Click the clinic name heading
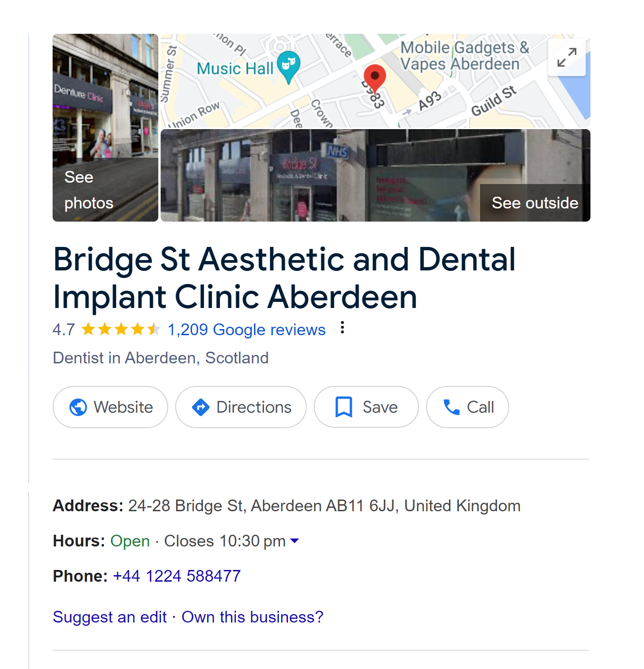The height and width of the screenshot is (669, 644). point(284,278)
